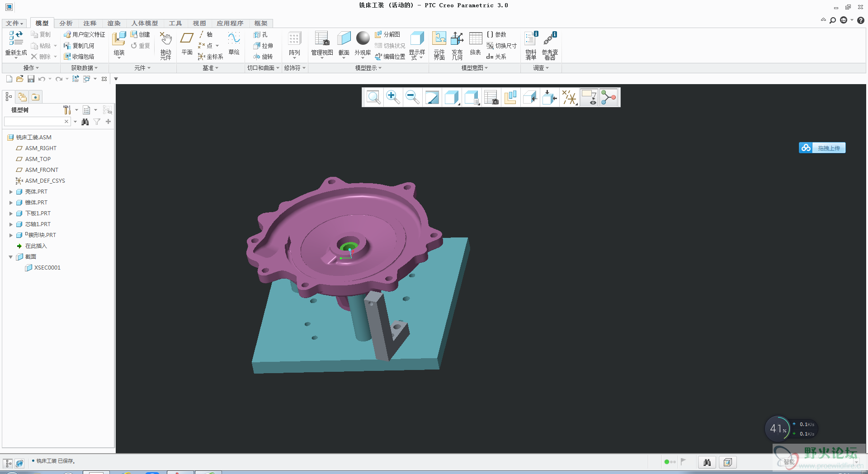Click the Zoom In magnifier icon
Viewport: 868px width, 474px height.
[392, 97]
